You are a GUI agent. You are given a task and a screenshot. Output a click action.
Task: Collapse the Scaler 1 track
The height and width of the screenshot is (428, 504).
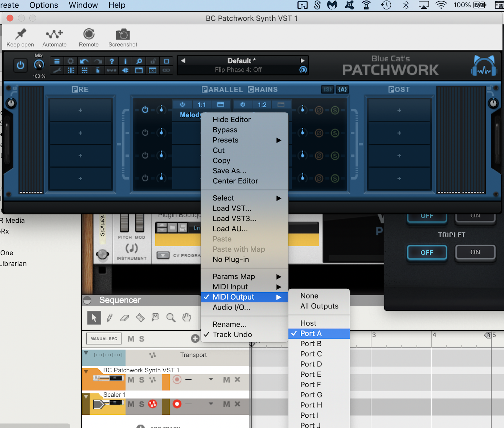click(86, 396)
